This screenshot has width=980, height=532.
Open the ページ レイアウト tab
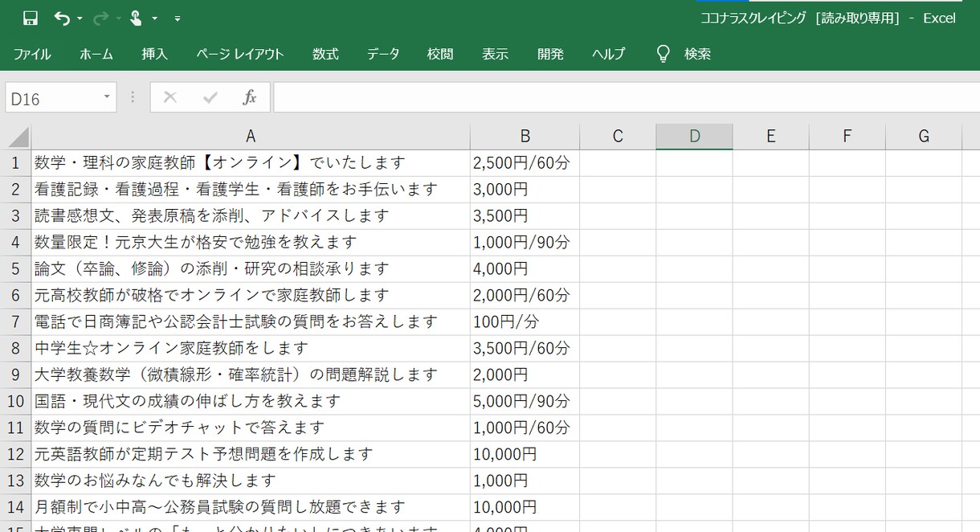pyautogui.click(x=240, y=54)
